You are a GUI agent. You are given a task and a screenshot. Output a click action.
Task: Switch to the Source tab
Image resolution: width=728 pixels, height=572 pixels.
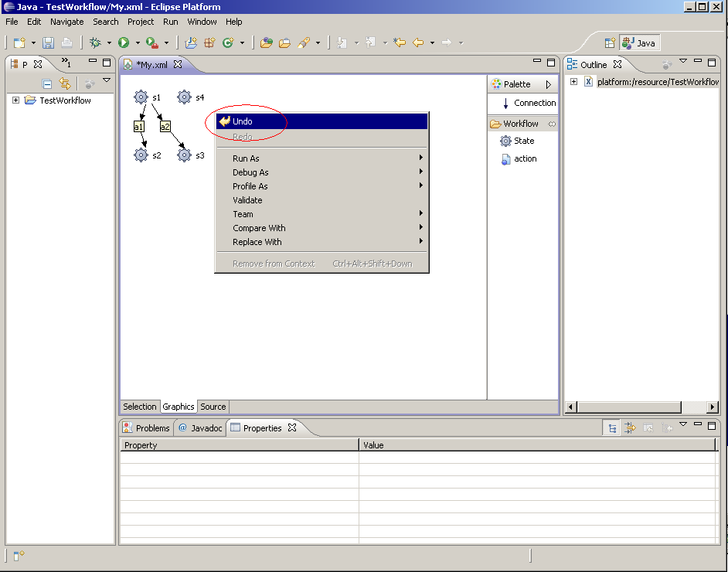click(x=213, y=407)
